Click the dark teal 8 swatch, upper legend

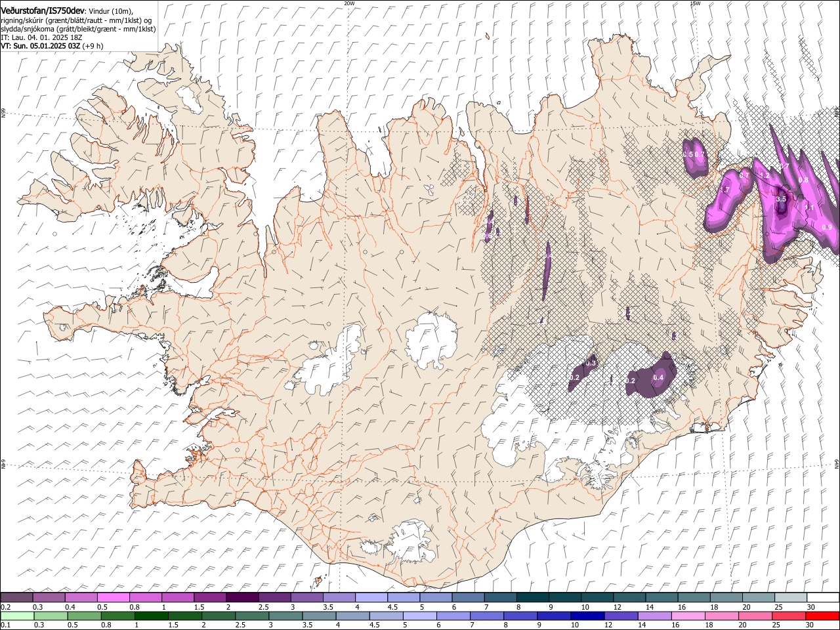pyautogui.click(x=532, y=598)
